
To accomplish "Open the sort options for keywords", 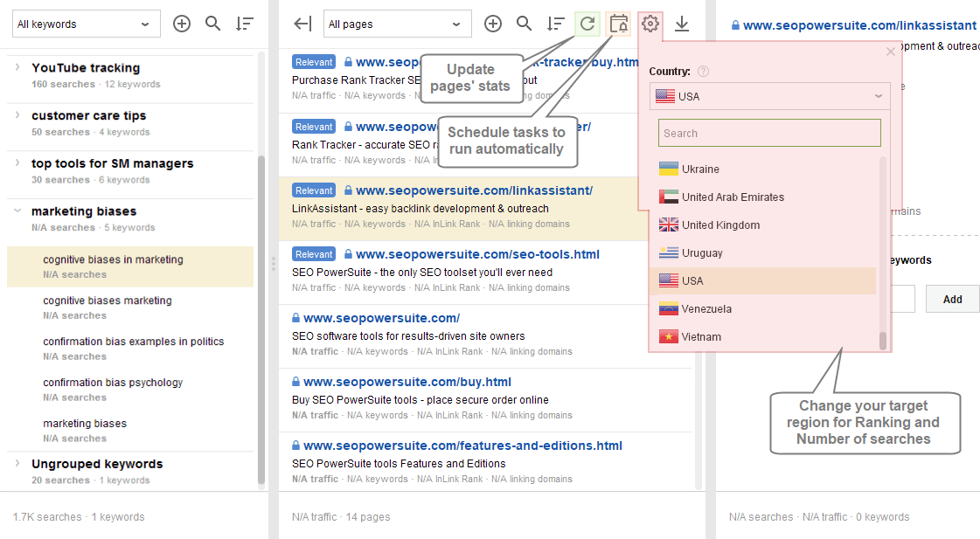I will click(245, 24).
